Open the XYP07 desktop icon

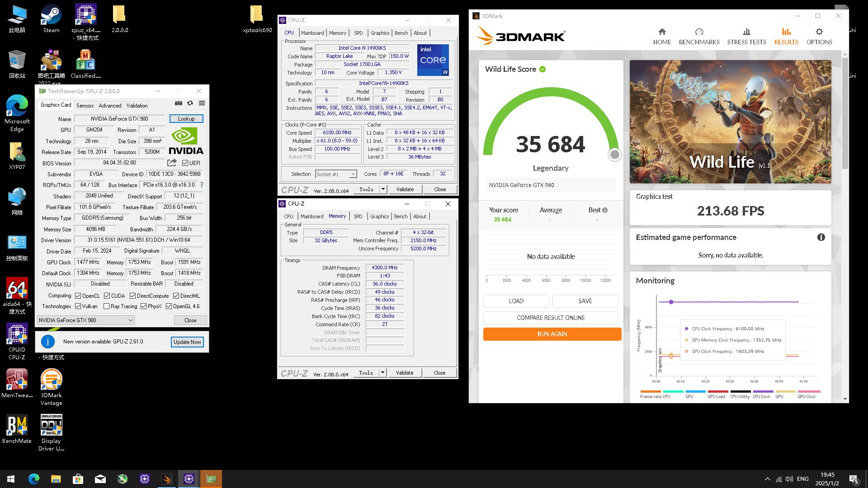pyautogui.click(x=17, y=156)
